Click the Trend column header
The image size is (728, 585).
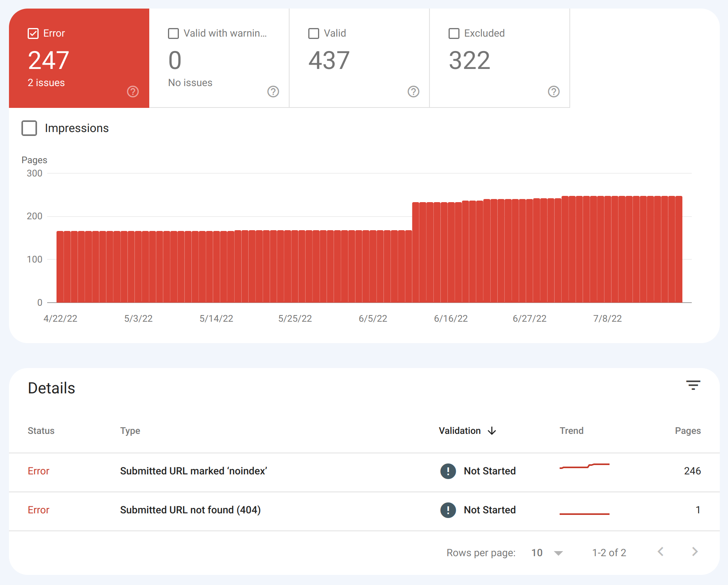[572, 431]
